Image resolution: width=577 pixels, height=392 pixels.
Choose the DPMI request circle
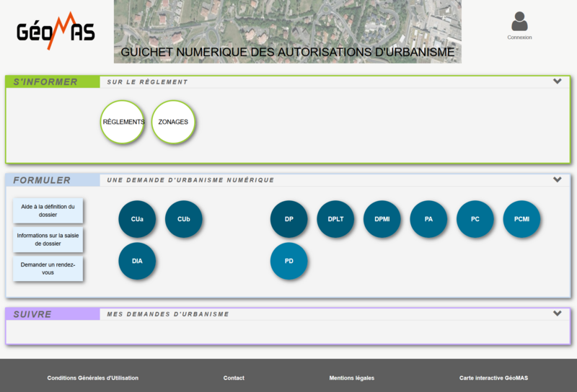coord(382,219)
